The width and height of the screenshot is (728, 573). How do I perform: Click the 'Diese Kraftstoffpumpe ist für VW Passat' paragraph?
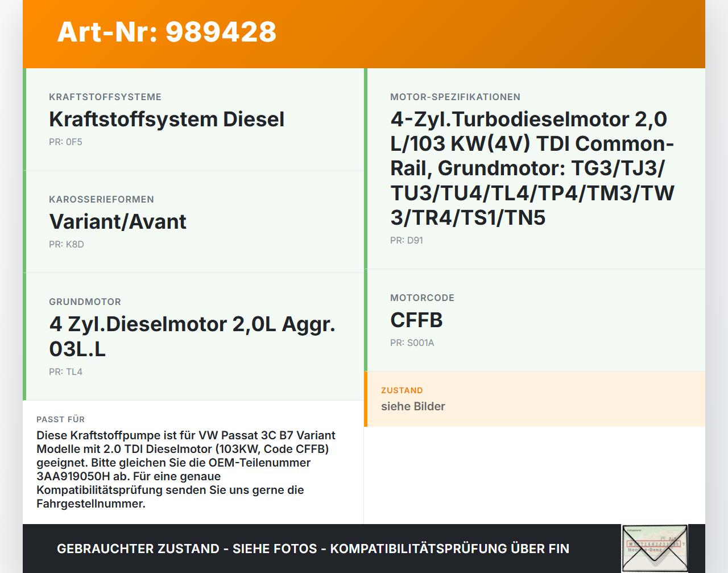pyautogui.click(x=186, y=469)
